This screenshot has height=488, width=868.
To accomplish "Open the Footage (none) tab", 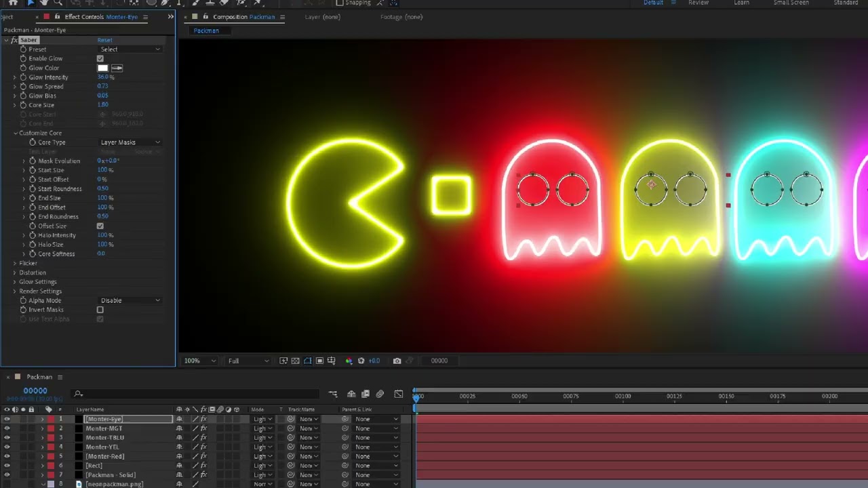I will click(x=401, y=17).
